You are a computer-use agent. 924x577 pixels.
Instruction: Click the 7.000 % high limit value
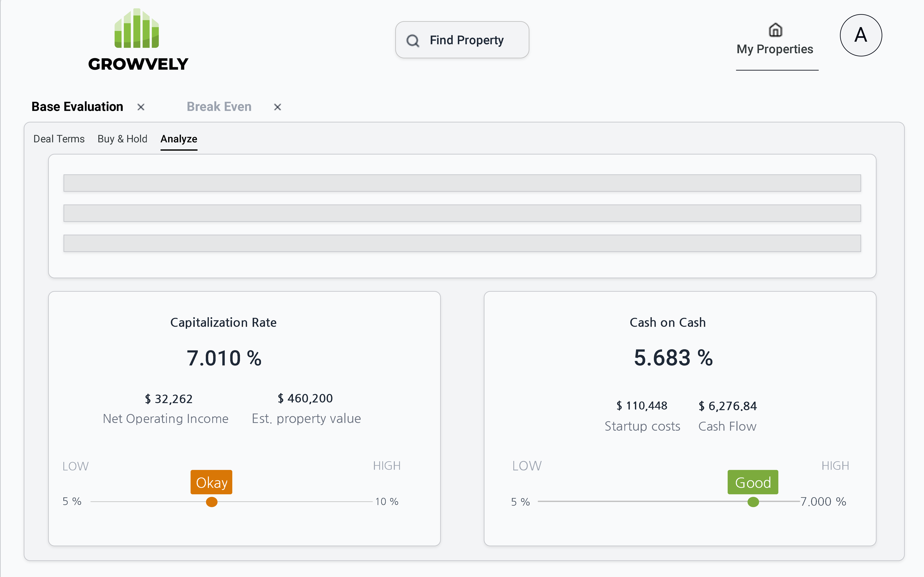[x=823, y=502]
